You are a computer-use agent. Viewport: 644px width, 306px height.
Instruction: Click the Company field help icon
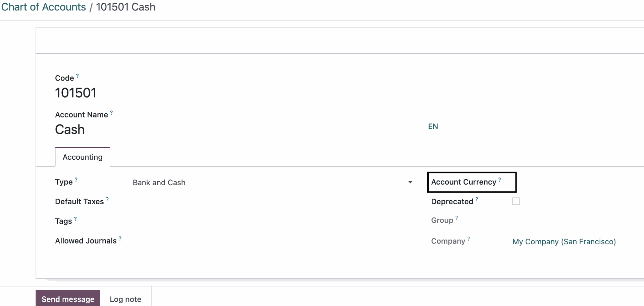tap(469, 239)
